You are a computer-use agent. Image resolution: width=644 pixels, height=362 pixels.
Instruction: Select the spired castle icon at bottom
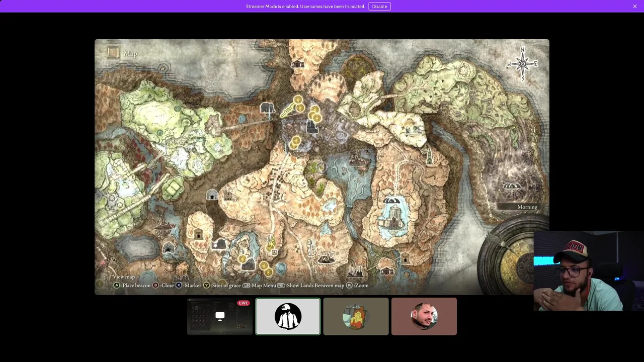(356, 270)
